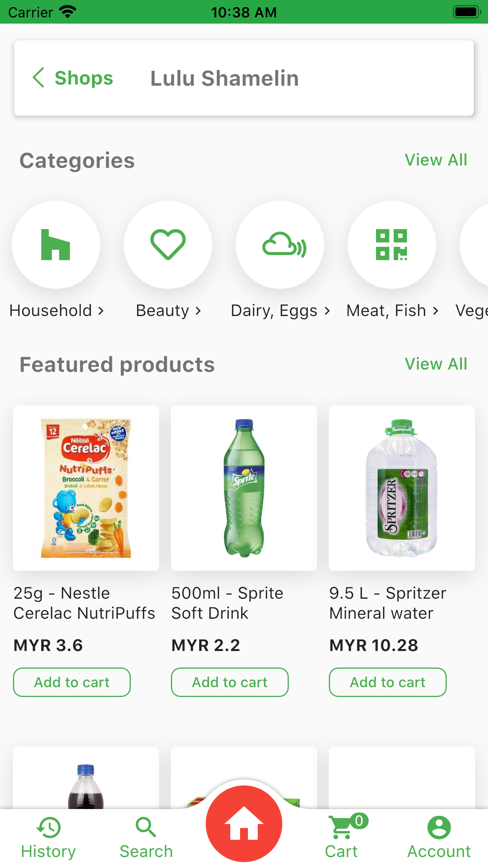Image resolution: width=488 pixels, height=868 pixels.
Task: Expand the Beauty category label
Action: [x=168, y=311]
